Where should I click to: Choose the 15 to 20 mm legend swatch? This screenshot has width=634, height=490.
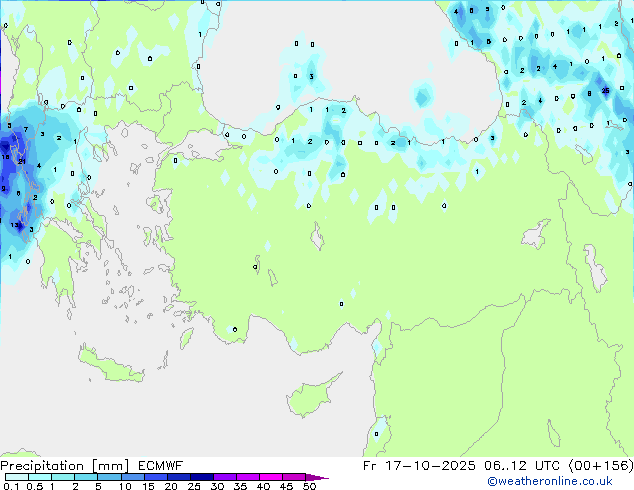coord(155,477)
